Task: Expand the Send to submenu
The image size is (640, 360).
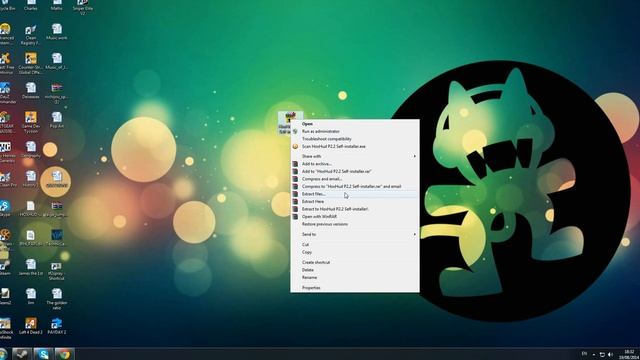Action: (x=354, y=234)
